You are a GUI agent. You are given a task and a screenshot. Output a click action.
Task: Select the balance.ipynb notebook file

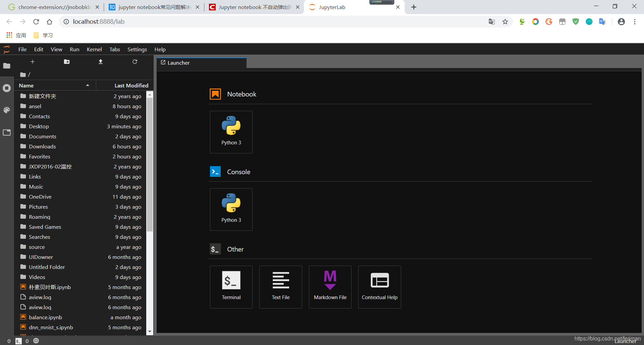coord(80,317)
